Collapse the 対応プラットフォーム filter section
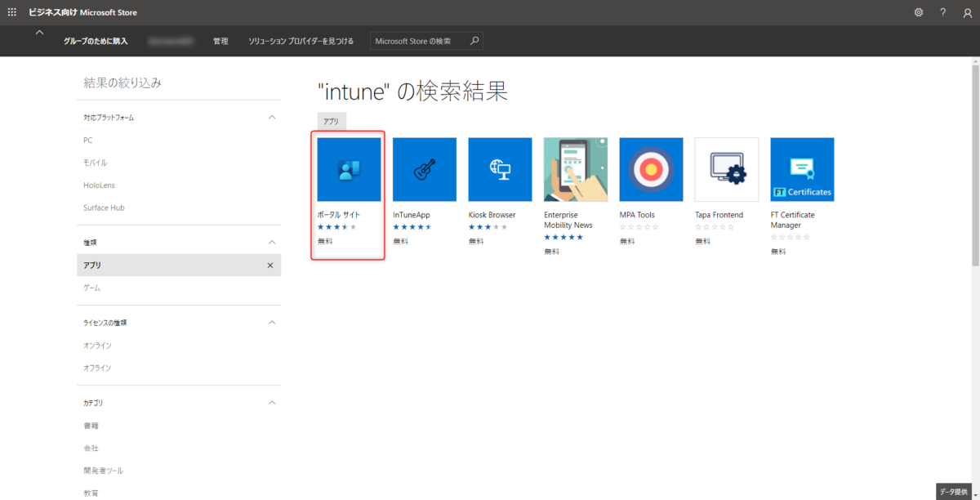Viewport: 980px width, 500px height. click(273, 117)
